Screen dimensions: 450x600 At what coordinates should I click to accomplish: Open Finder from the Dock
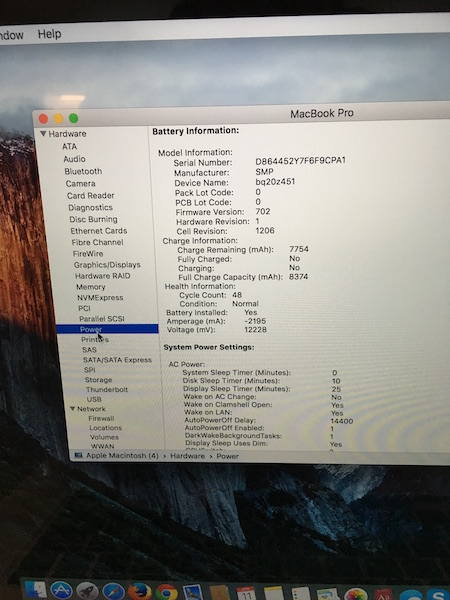(x=36, y=591)
